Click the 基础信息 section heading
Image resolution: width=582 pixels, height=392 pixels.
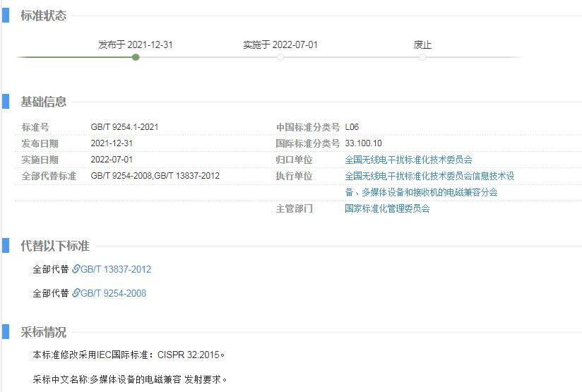tap(43, 102)
